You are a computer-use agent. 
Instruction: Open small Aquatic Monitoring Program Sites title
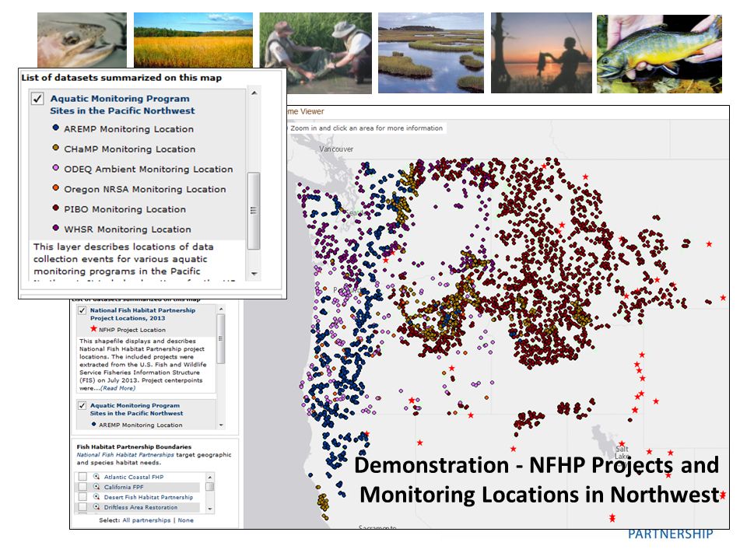[136, 410]
